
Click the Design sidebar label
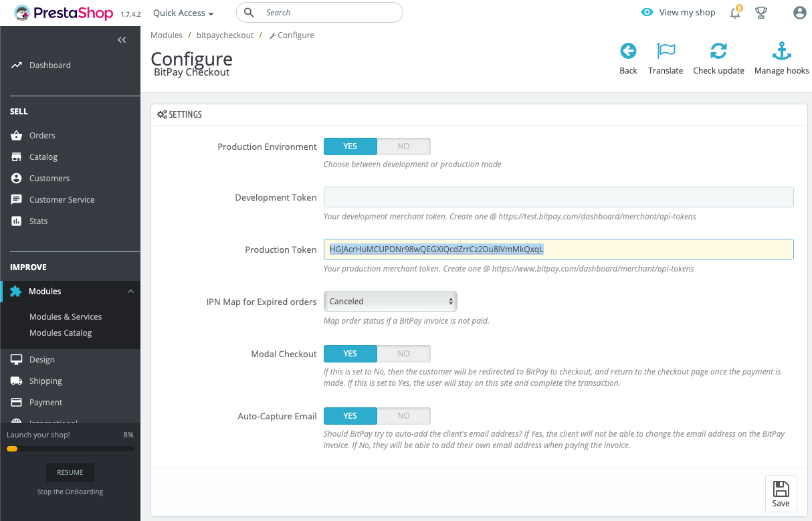coord(42,360)
